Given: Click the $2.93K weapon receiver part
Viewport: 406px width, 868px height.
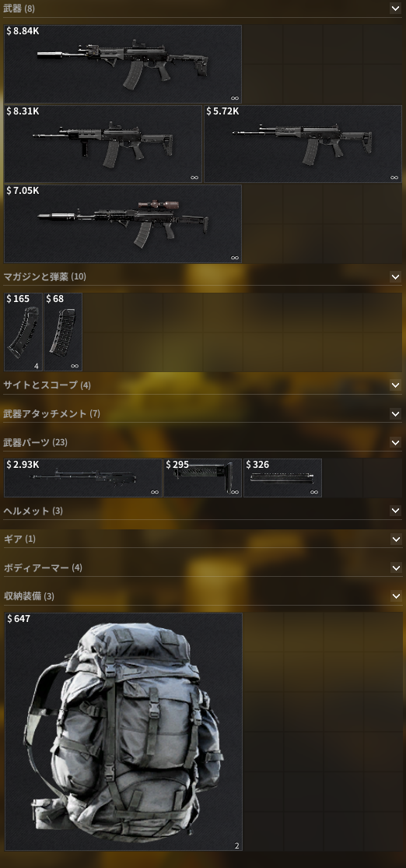Looking at the screenshot, I should [x=83, y=478].
